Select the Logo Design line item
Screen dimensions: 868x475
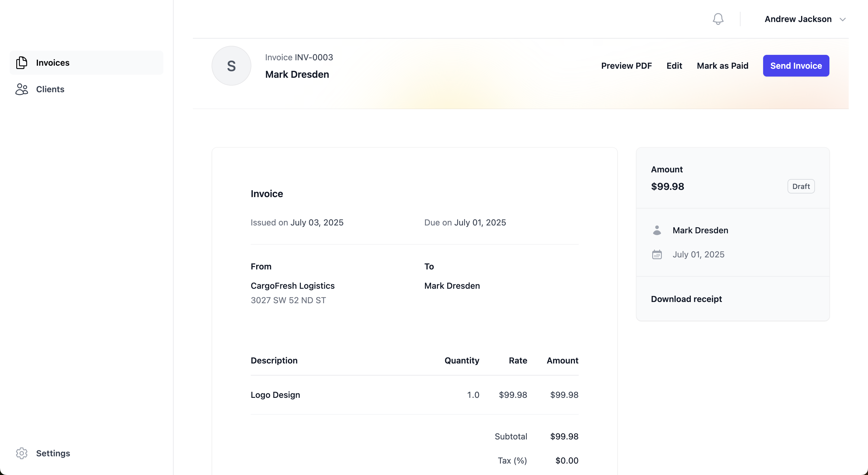point(275,395)
